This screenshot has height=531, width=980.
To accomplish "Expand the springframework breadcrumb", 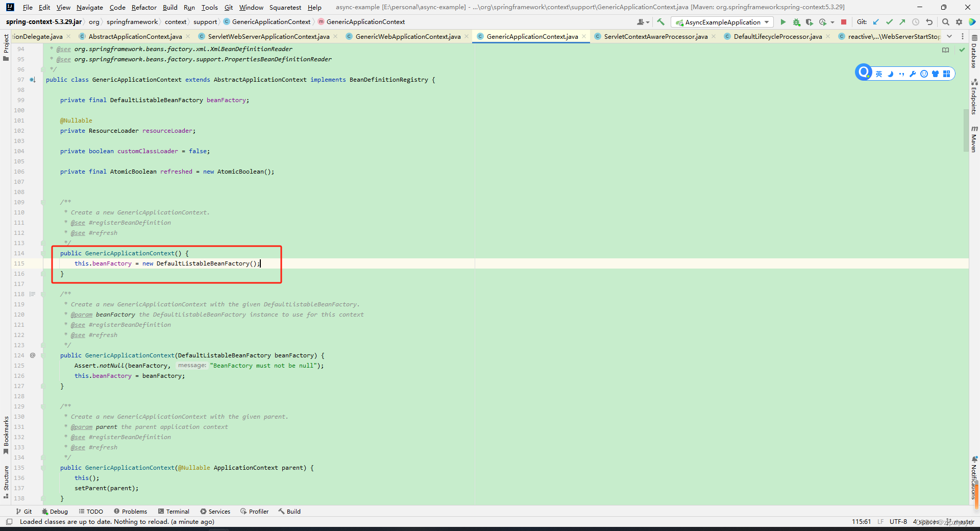I will (x=132, y=21).
